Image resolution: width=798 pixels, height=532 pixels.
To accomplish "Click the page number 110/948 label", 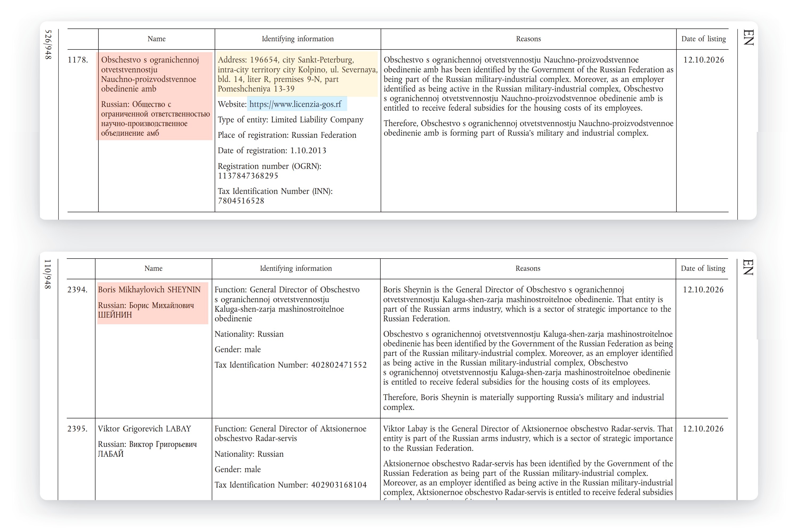I will click(48, 274).
